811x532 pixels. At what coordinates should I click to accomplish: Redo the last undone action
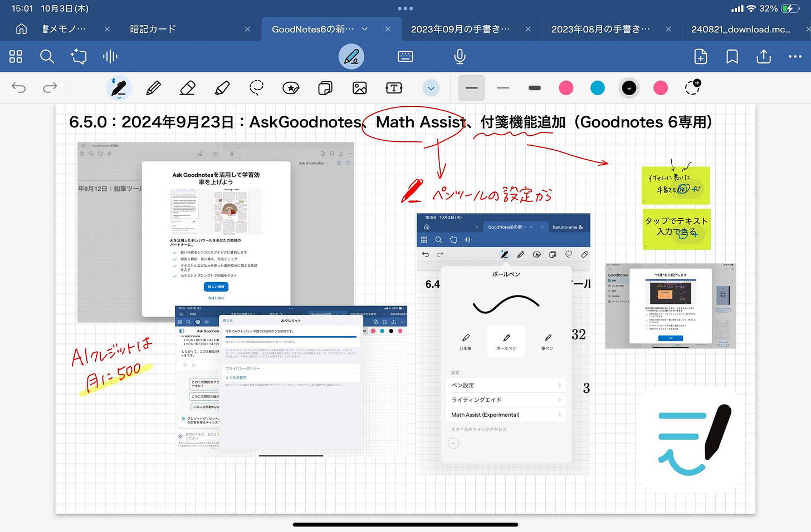50,88
